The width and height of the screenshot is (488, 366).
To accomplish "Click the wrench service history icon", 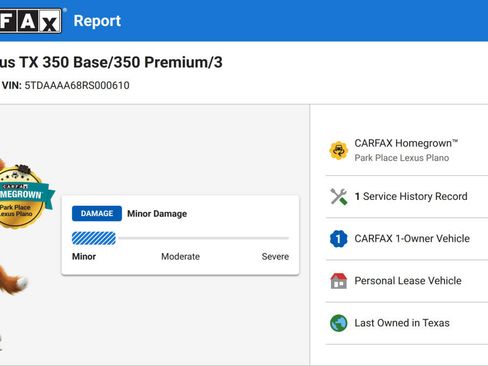I will pos(339,196).
